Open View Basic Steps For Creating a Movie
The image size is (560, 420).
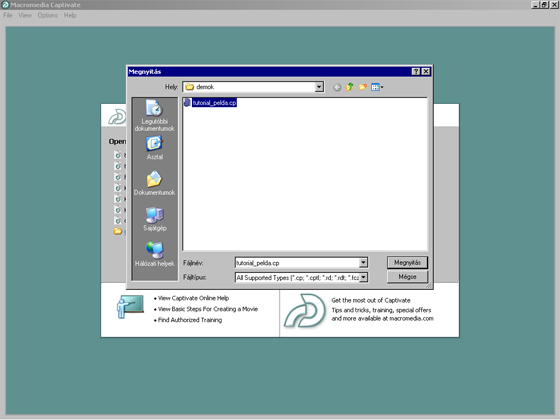(x=208, y=309)
